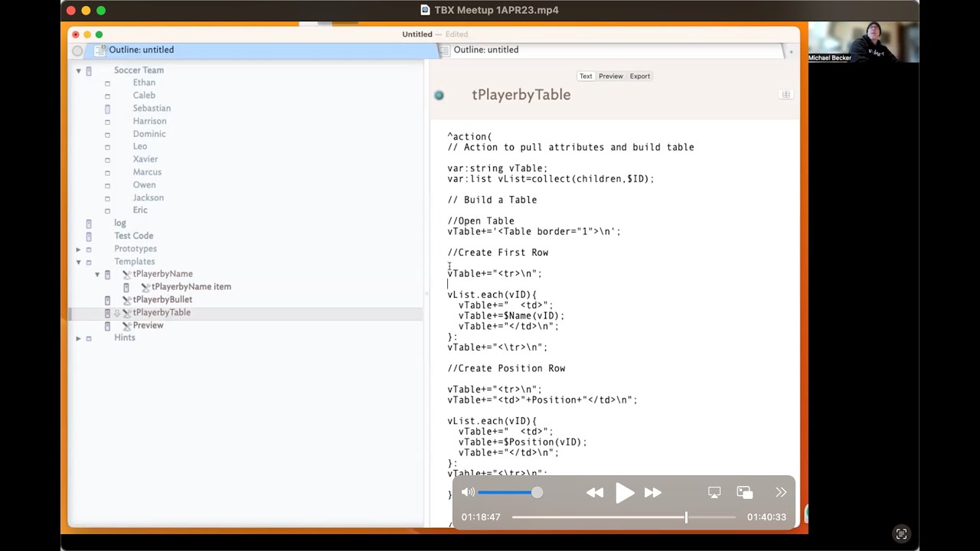980x551 pixels.
Task: Select the Jackson note
Action: [148, 197]
